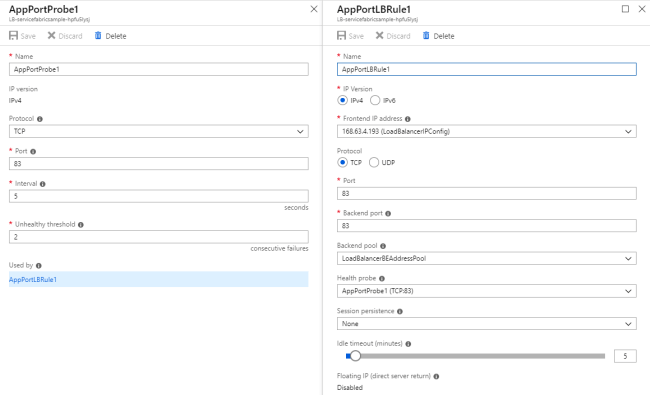Select IPv6 radio button
The height and width of the screenshot is (395, 650).
(375, 100)
